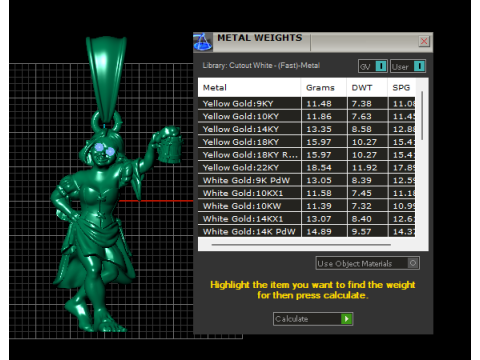Click the 13.35 grams value

(319, 129)
